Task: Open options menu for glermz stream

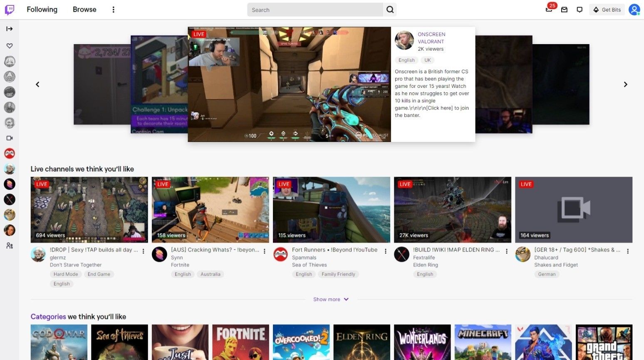Action: coord(144,251)
